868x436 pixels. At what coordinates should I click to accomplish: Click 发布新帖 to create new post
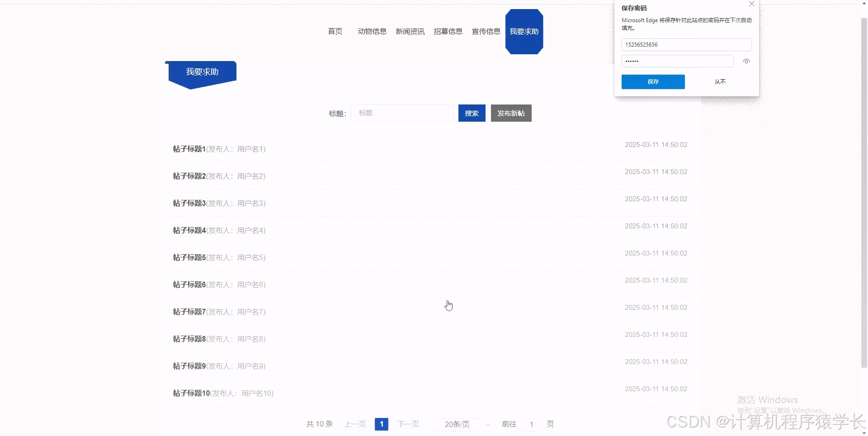pos(511,113)
